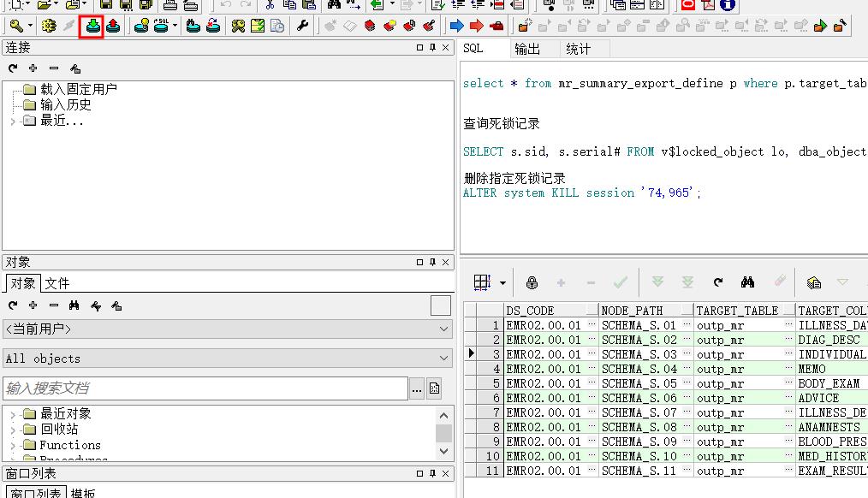Select row number 8 in result grid
The height and width of the screenshot is (498, 868).
(x=490, y=427)
